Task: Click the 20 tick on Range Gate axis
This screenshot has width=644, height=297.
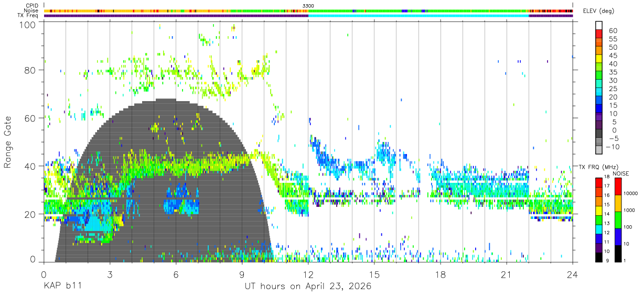Action: coord(30,214)
